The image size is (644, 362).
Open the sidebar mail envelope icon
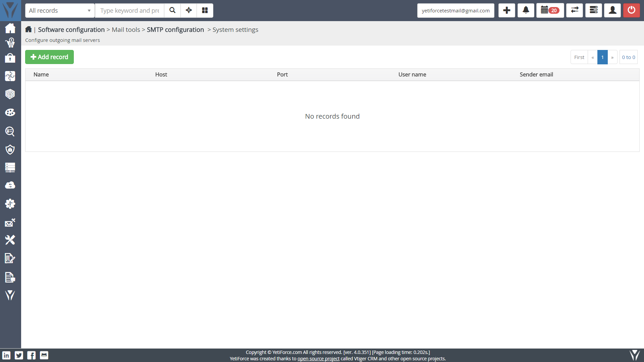(10, 223)
